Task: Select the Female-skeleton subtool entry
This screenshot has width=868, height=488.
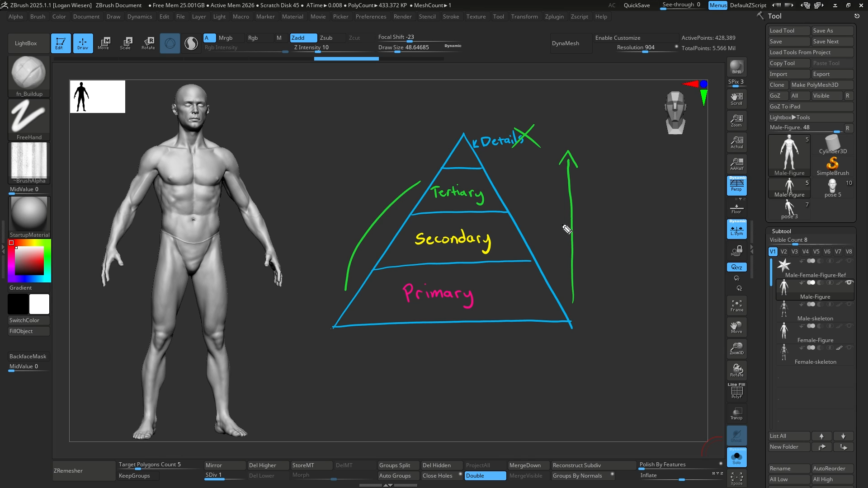Action: click(x=815, y=361)
